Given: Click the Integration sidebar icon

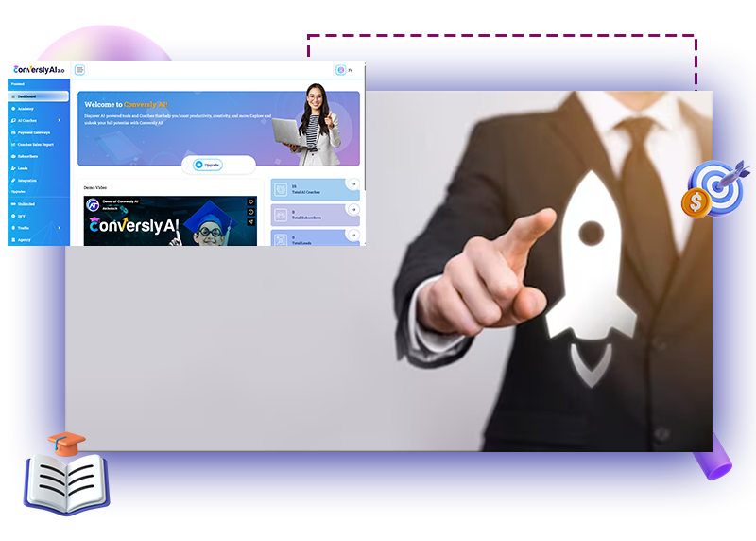Looking at the screenshot, I should [x=13, y=180].
